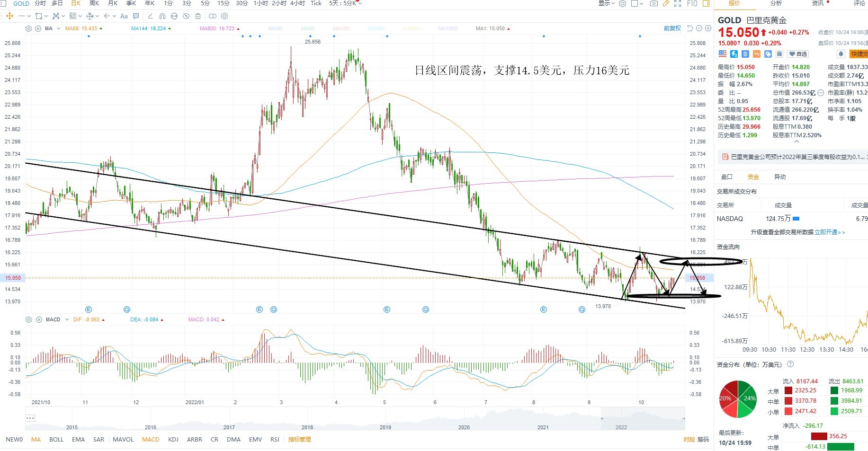This screenshot has height=451, width=868.
Task: Expand the MA indicator dropdown
Action: [58, 28]
